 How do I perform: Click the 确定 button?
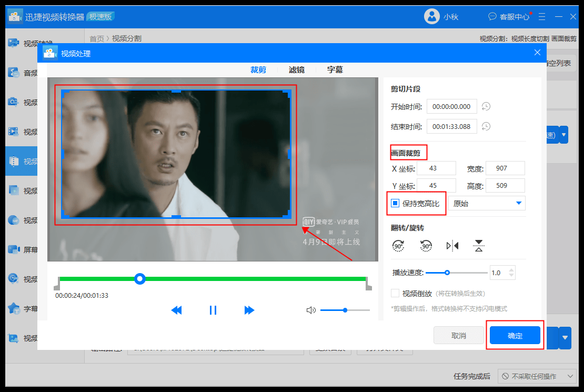[x=515, y=336]
